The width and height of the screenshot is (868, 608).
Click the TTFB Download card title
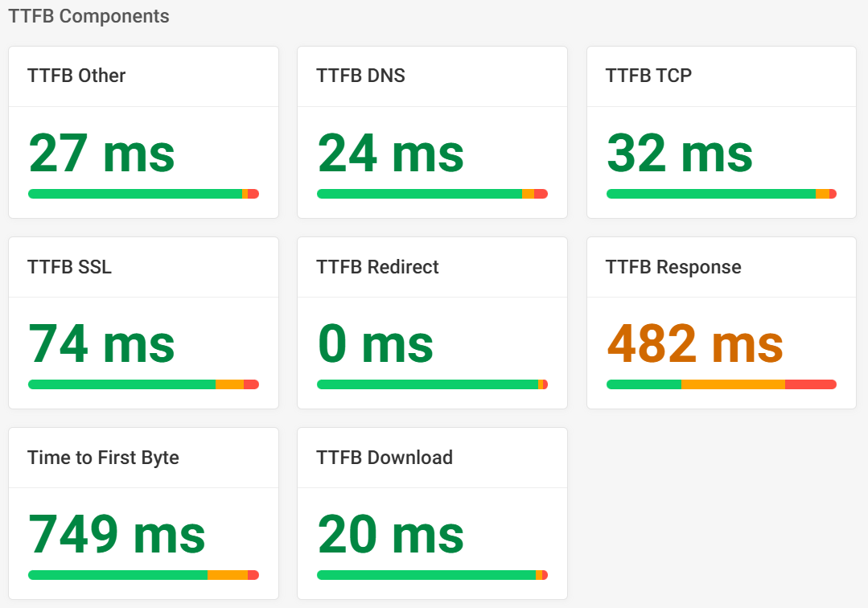(385, 457)
